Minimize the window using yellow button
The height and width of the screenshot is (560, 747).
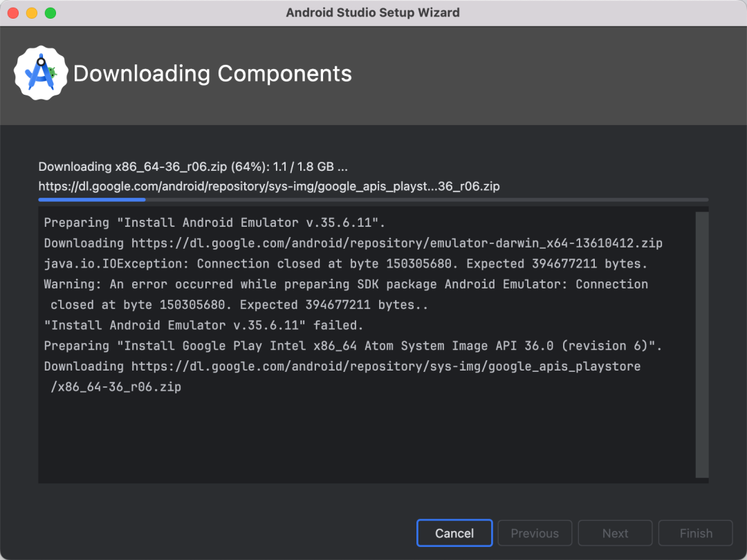[32, 13]
